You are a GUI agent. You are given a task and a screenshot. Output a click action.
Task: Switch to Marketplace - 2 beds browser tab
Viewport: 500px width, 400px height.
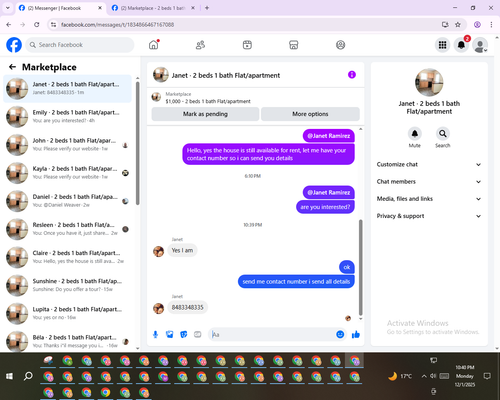pyautogui.click(x=153, y=8)
